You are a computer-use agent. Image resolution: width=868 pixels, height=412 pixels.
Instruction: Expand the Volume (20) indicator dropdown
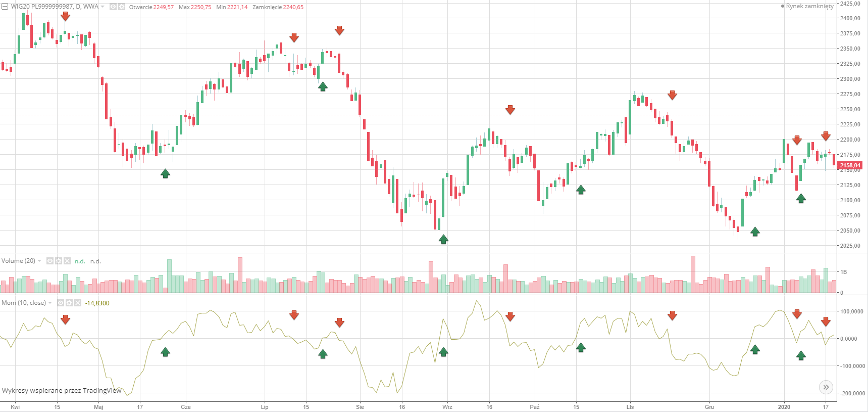pos(39,261)
